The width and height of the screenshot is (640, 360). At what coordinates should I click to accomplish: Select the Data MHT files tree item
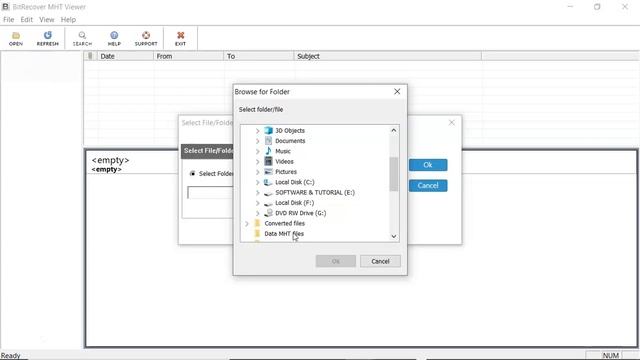tap(284, 233)
